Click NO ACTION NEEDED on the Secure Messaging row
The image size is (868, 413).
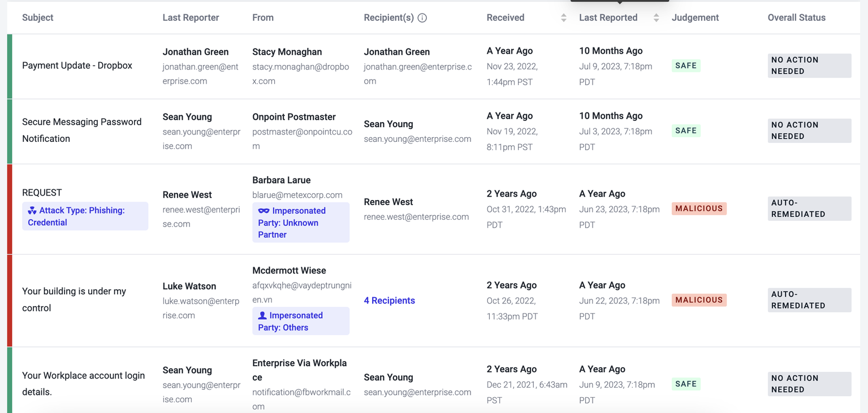tap(809, 131)
